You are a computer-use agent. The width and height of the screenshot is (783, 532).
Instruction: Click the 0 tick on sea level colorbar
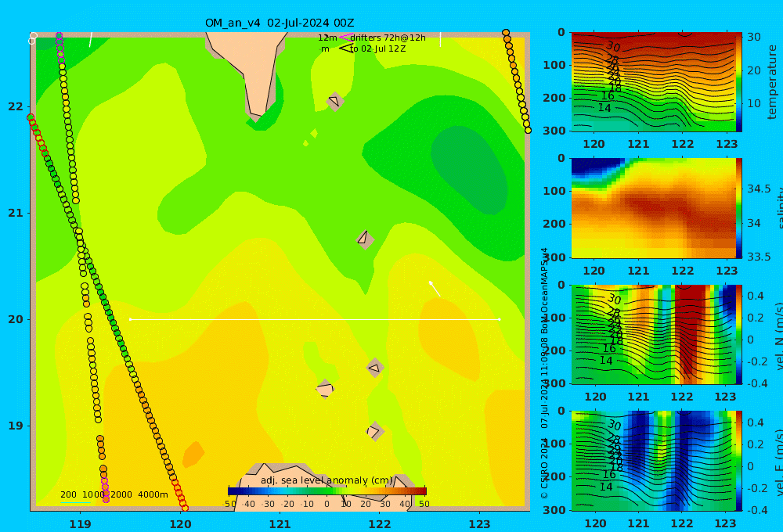327,504
